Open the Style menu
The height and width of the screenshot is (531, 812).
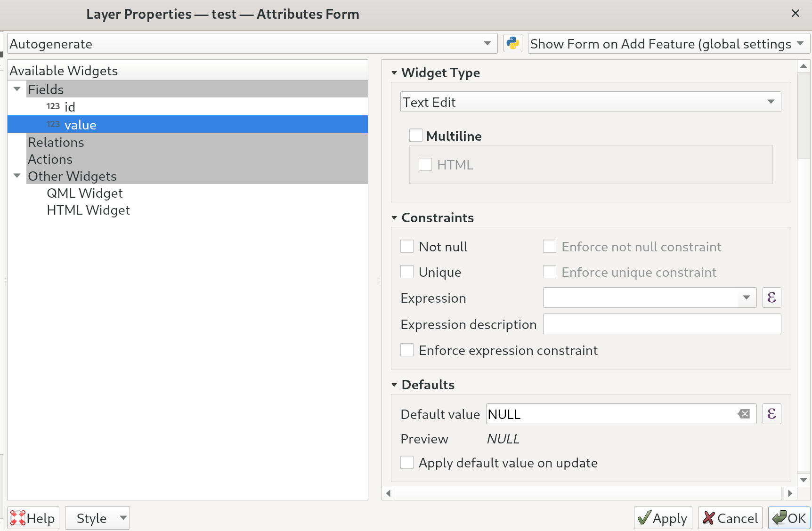pyautogui.click(x=97, y=518)
